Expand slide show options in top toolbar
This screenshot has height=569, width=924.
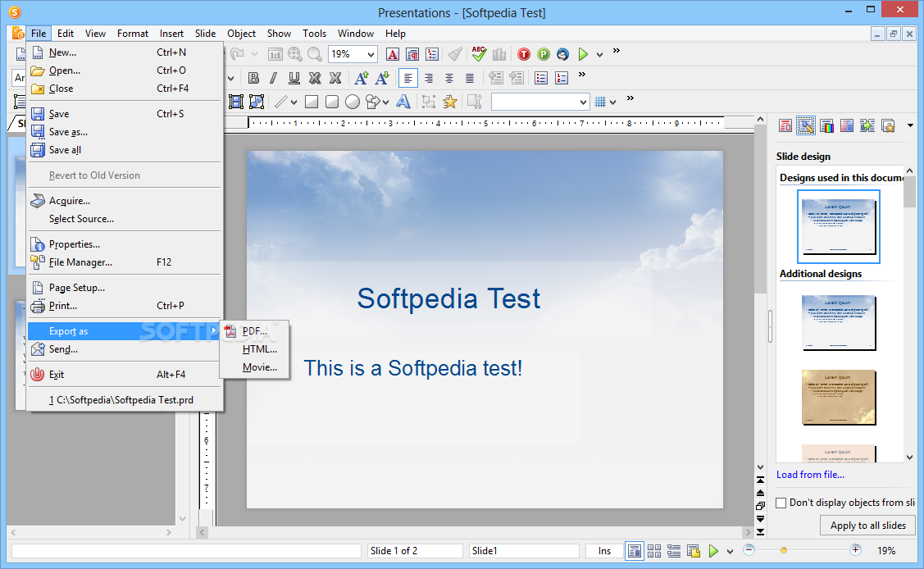point(600,55)
